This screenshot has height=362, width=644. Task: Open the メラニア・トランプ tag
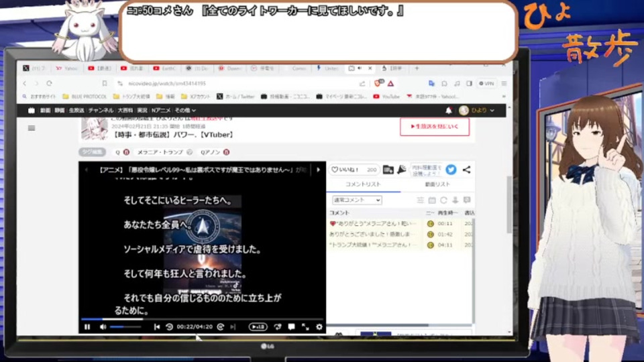click(x=160, y=152)
